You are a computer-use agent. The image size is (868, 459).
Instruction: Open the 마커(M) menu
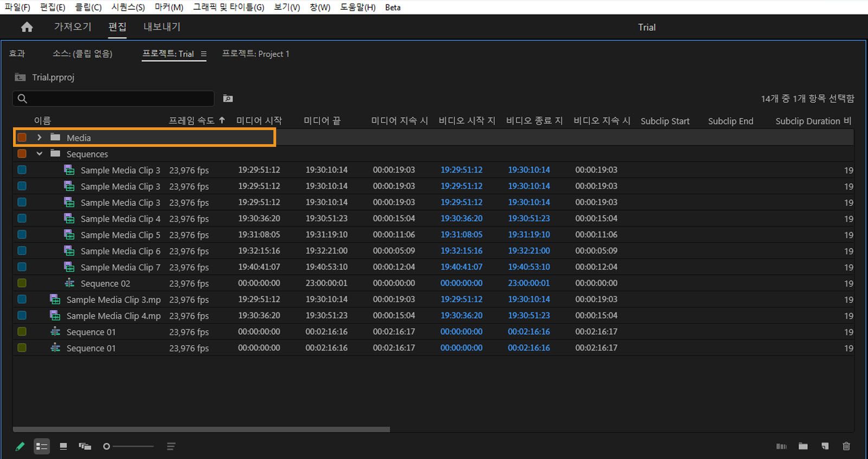169,7
